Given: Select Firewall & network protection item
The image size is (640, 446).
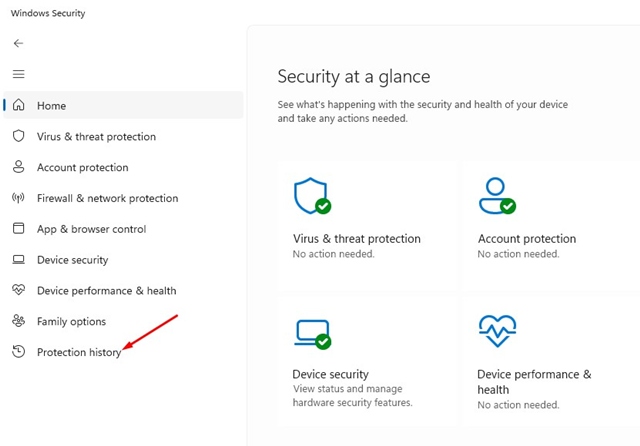Looking at the screenshot, I should (107, 198).
